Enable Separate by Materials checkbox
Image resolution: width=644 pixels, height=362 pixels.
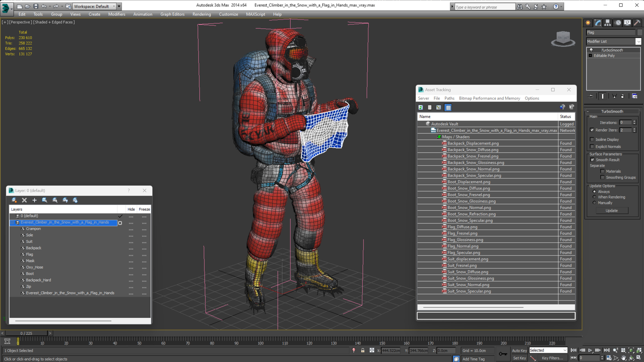[x=602, y=171]
